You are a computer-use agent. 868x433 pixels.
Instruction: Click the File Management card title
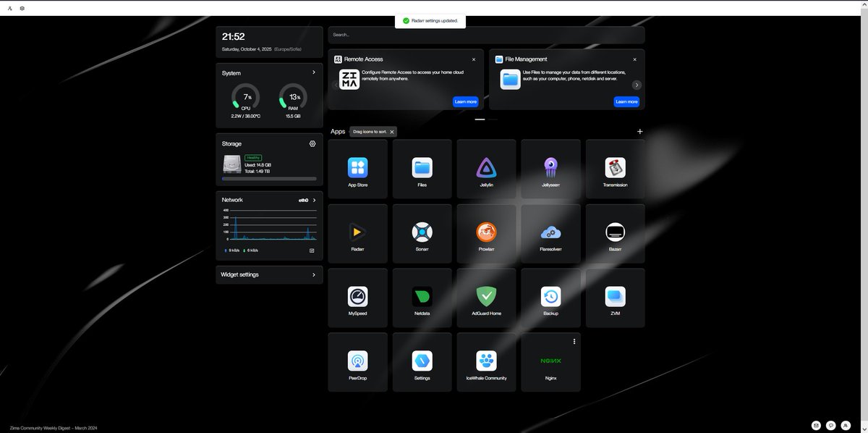pos(526,59)
